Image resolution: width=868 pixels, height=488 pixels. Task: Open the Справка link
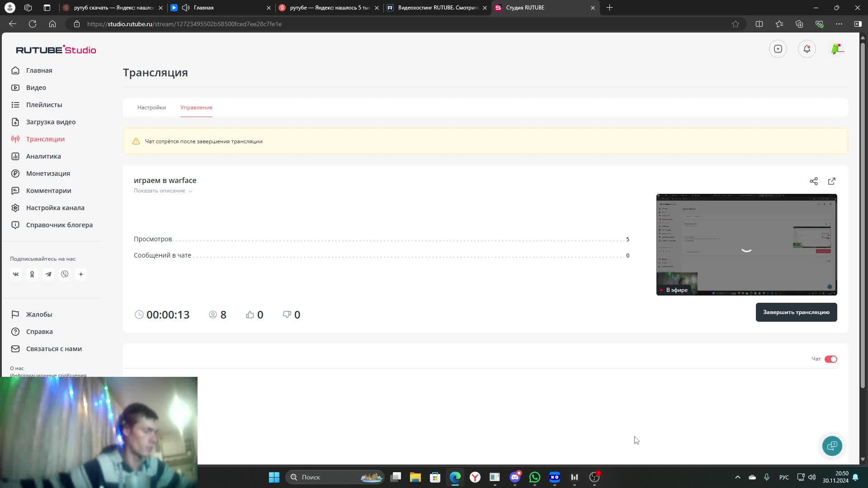point(39,332)
